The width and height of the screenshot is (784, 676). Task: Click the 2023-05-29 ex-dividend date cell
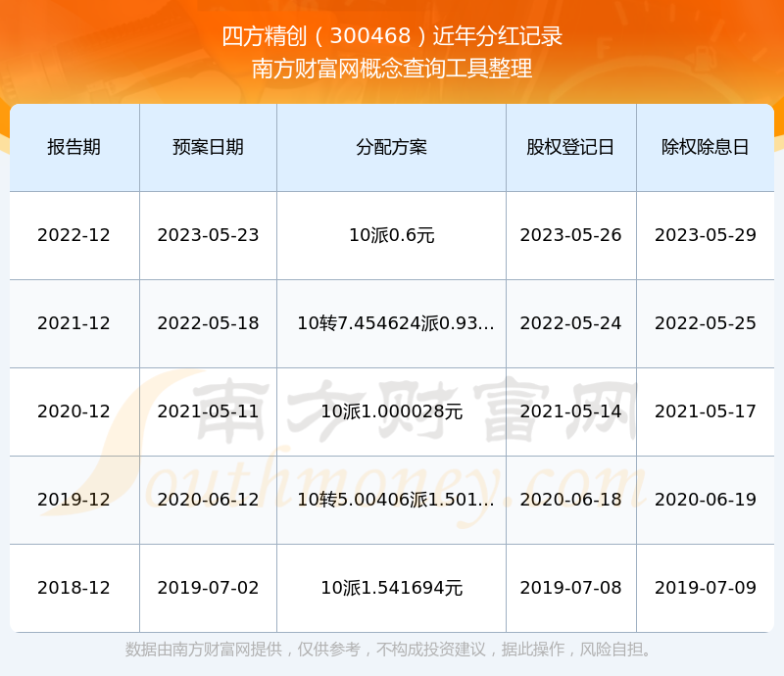(x=705, y=235)
